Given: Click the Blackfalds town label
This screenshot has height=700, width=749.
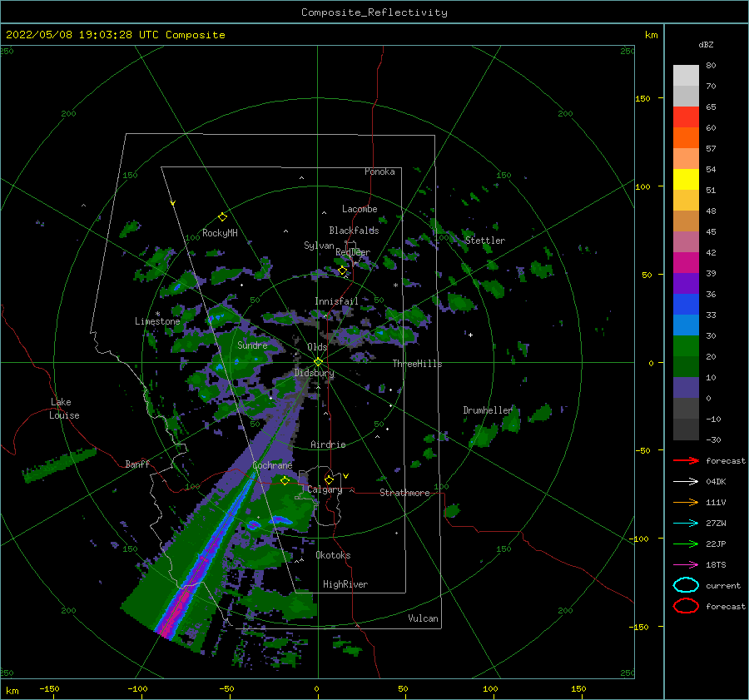Looking at the screenshot, I should tap(354, 231).
